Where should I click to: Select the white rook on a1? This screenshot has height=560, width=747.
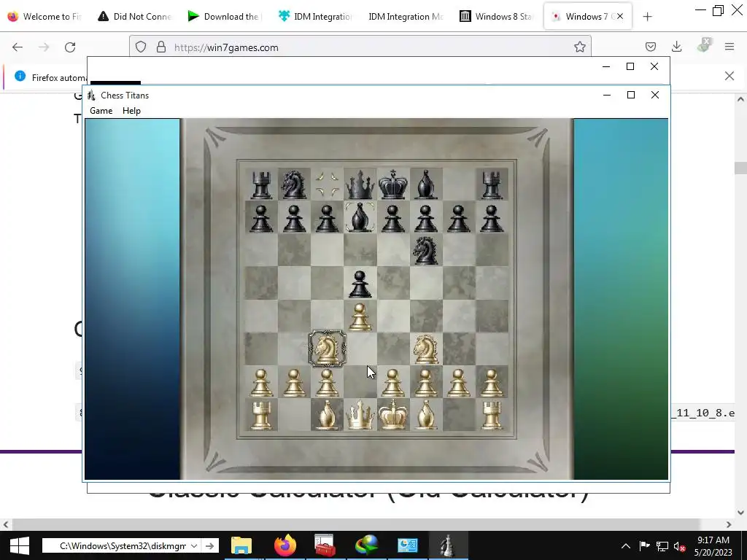(x=261, y=415)
